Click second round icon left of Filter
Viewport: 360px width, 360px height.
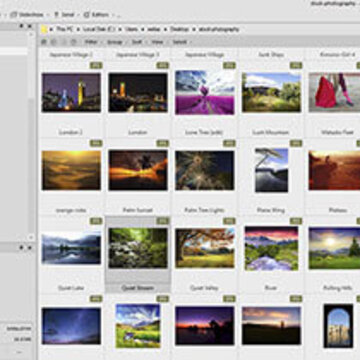pos(54,42)
